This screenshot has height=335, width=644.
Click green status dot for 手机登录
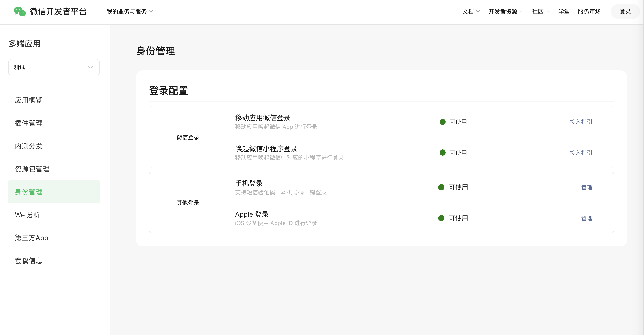click(441, 187)
